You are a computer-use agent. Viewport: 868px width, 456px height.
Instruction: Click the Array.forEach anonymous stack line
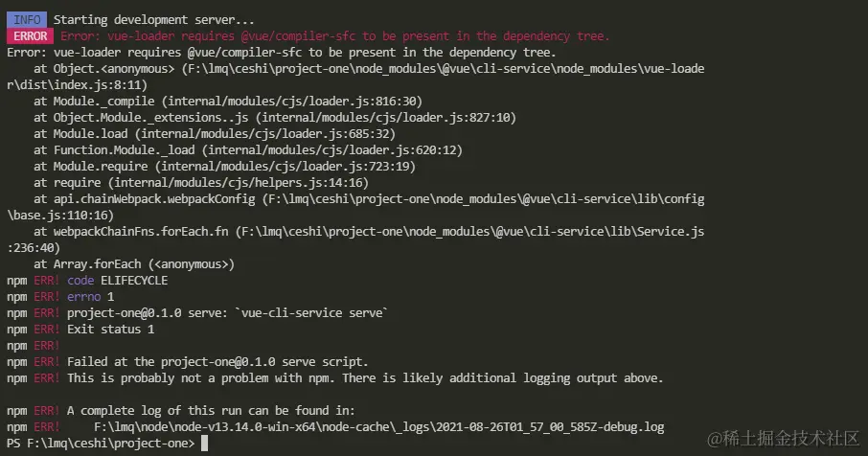point(134,263)
